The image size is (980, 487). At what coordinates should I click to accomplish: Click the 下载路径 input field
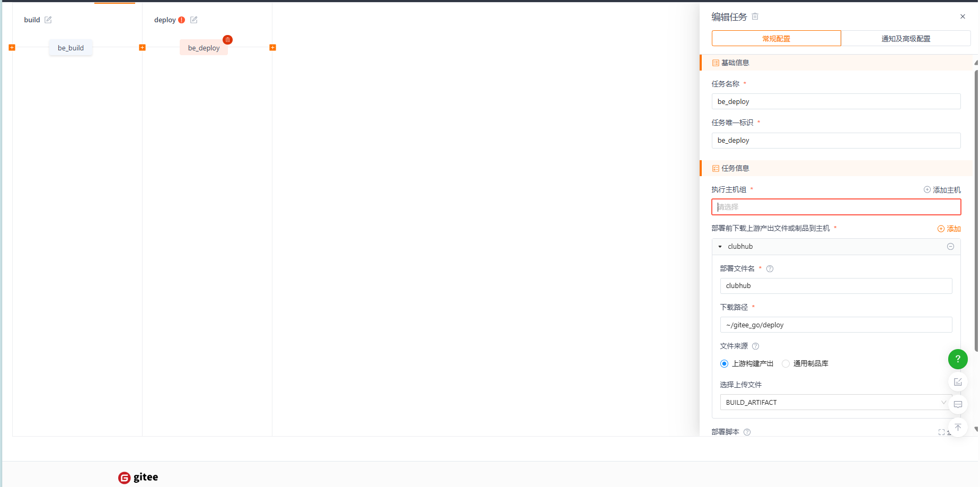pos(835,325)
